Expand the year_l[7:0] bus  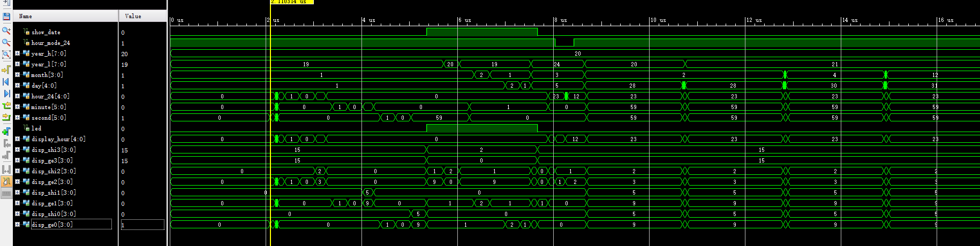point(17,64)
